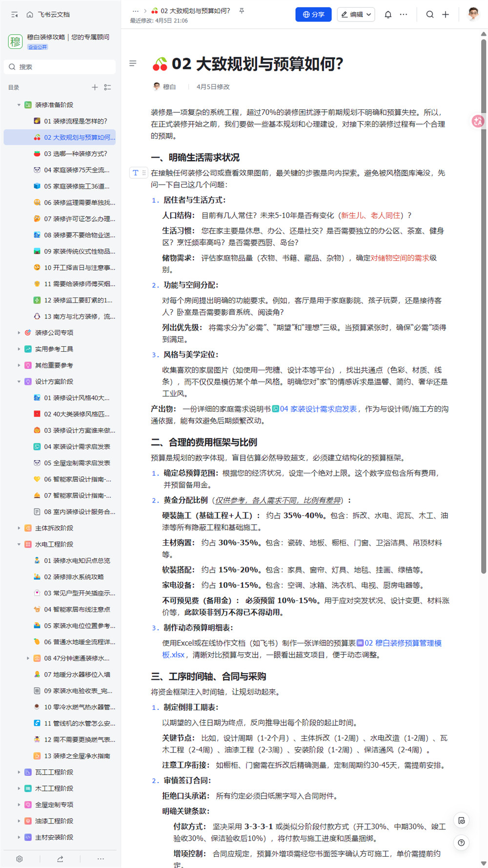Image resolution: width=488 pixels, height=868 pixels.
Task: Expand 08 47分钟速通装修水 item
Action: (x=28, y=658)
